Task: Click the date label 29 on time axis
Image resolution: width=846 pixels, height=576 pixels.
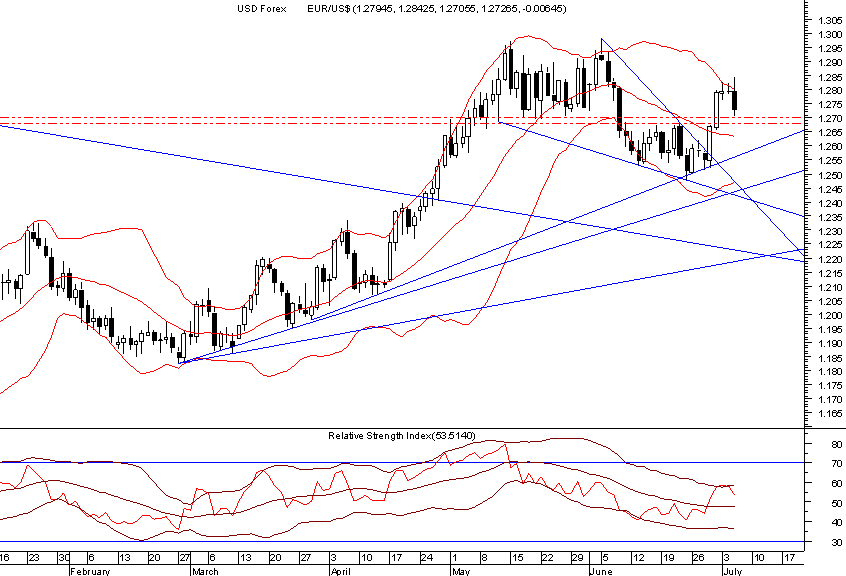Action: point(577,558)
